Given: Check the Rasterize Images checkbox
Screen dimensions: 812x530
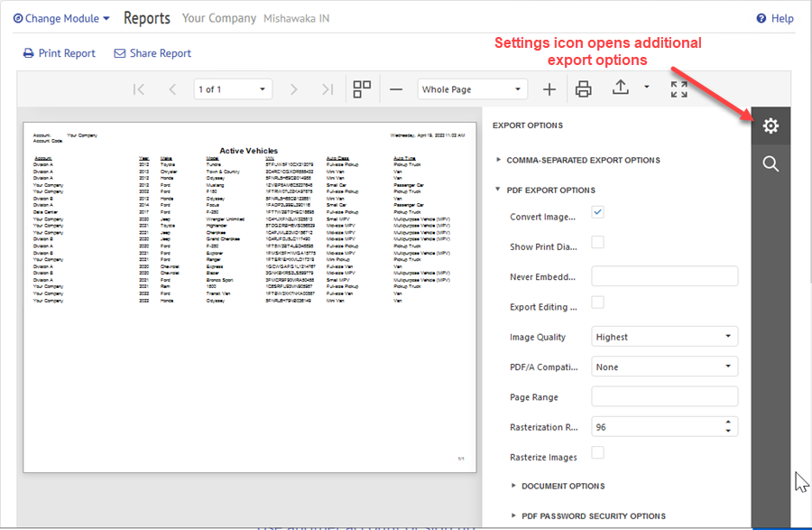Looking at the screenshot, I should pyautogui.click(x=597, y=452).
